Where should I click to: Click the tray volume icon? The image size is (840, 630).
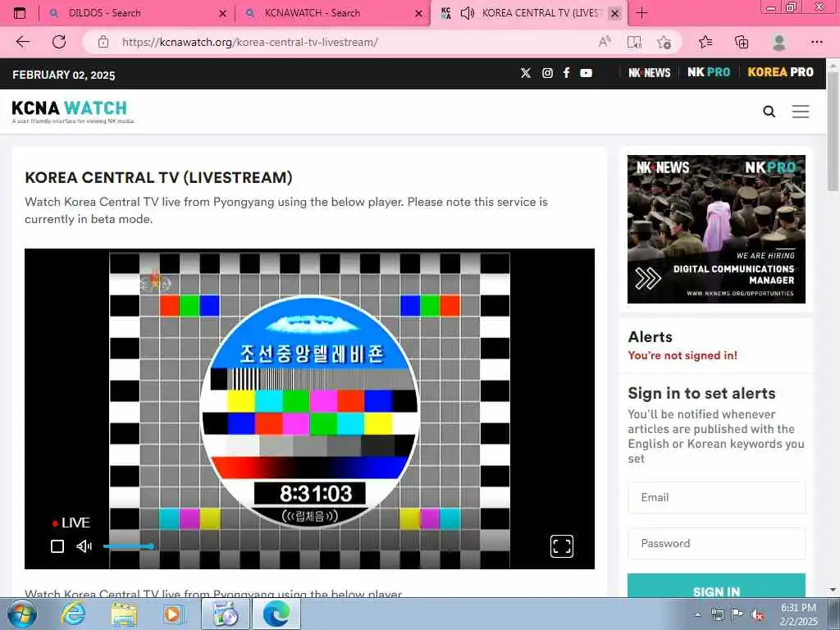[x=756, y=615]
